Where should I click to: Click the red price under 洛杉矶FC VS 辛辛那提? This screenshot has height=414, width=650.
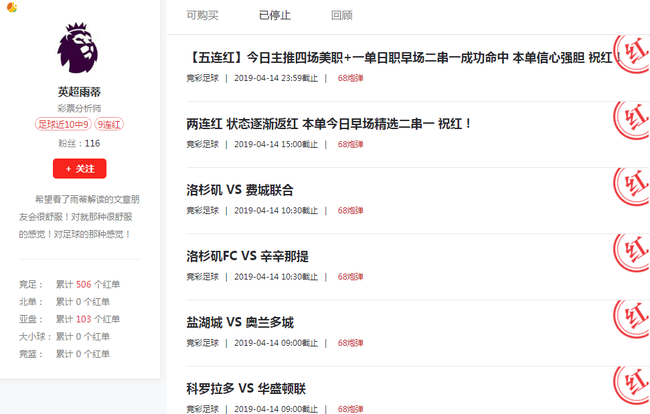tap(350, 277)
